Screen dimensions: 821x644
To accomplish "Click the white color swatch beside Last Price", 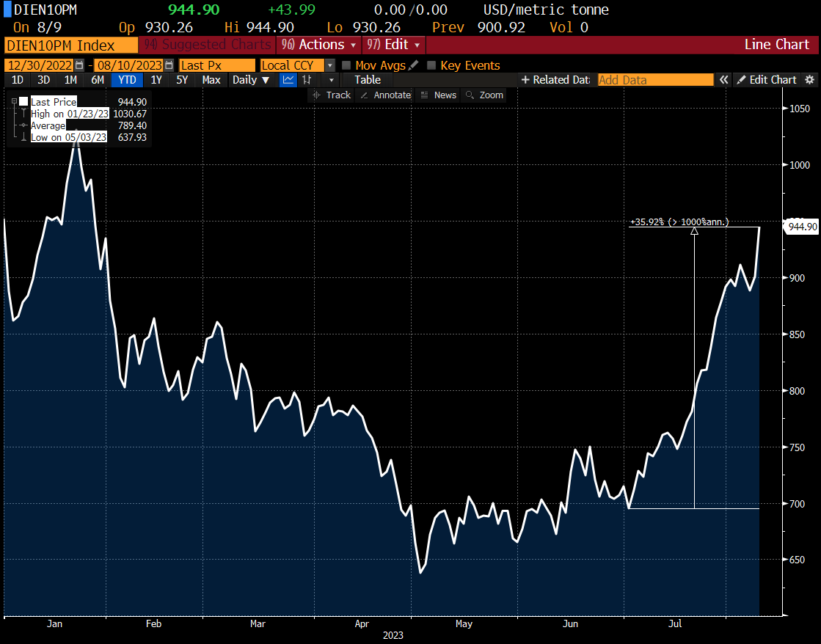I will point(23,101).
